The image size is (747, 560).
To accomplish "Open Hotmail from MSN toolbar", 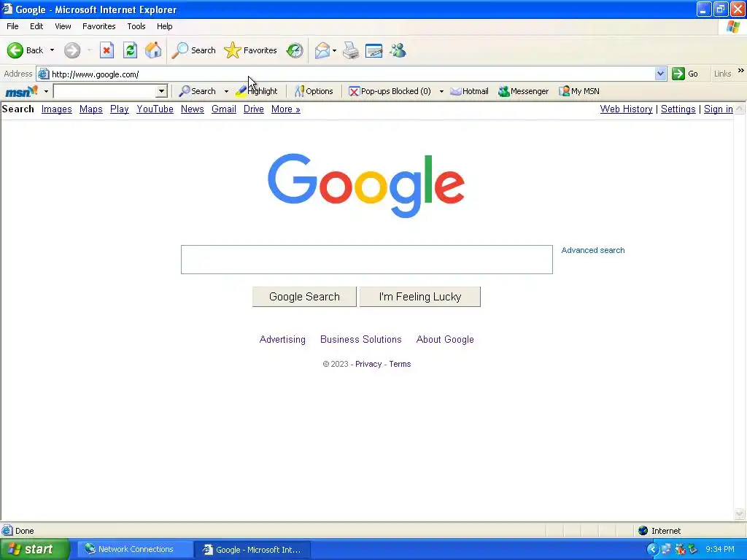I will click(469, 91).
